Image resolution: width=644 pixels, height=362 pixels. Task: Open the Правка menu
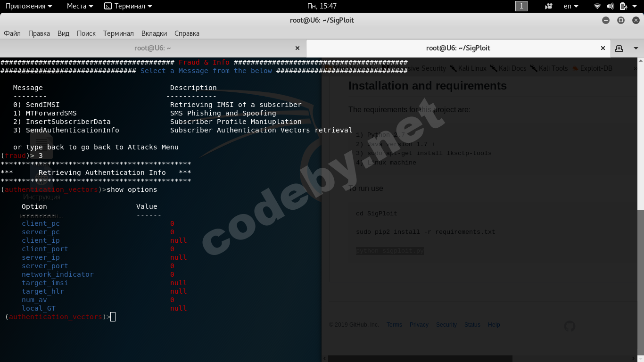point(39,33)
